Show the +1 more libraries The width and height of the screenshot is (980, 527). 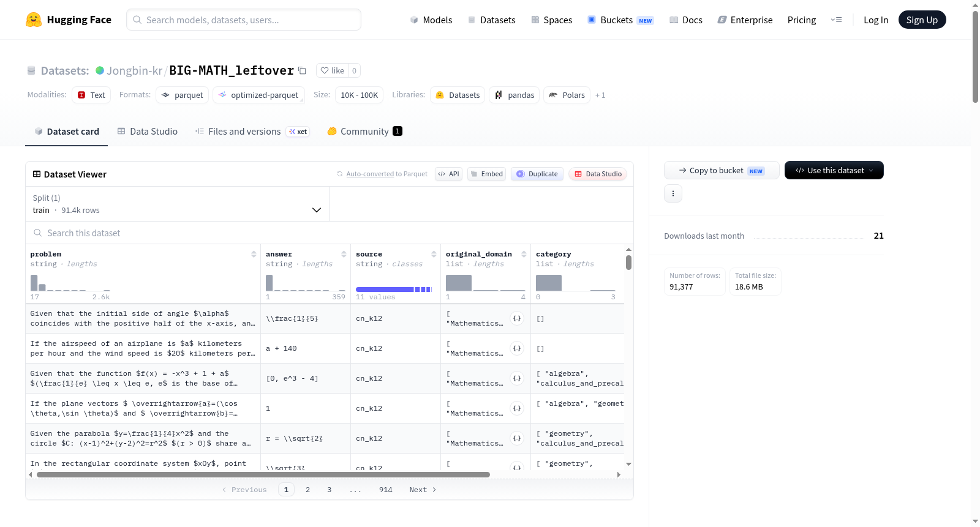[600, 95]
